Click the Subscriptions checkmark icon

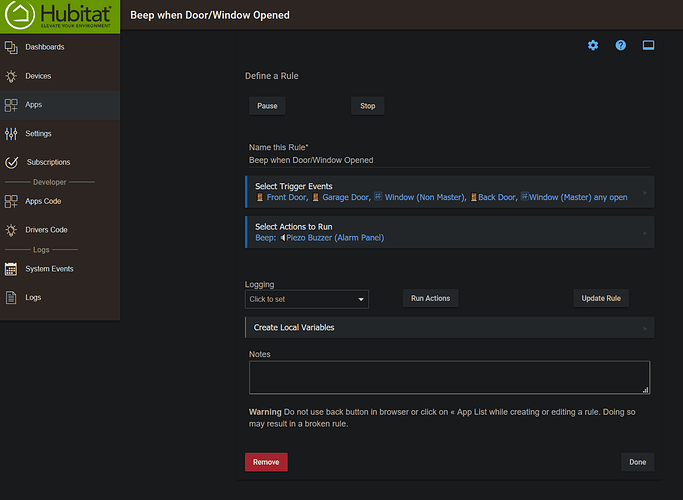[x=11, y=162]
